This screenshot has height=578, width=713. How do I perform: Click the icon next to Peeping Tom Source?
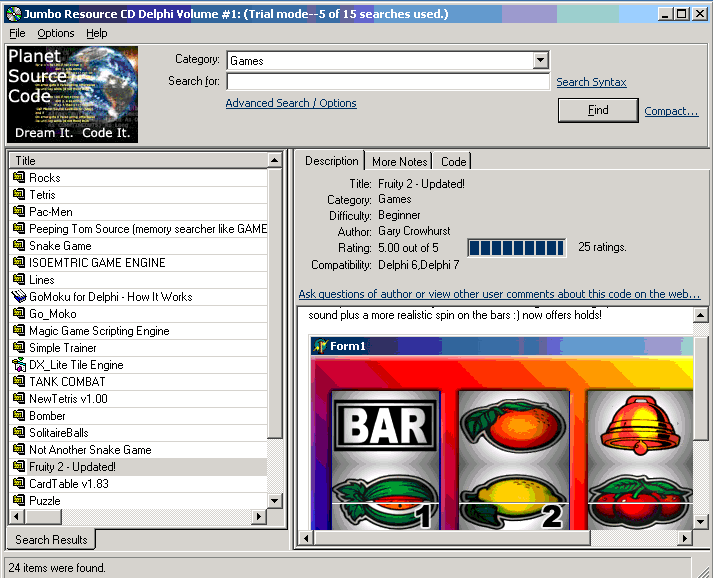click(19, 228)
